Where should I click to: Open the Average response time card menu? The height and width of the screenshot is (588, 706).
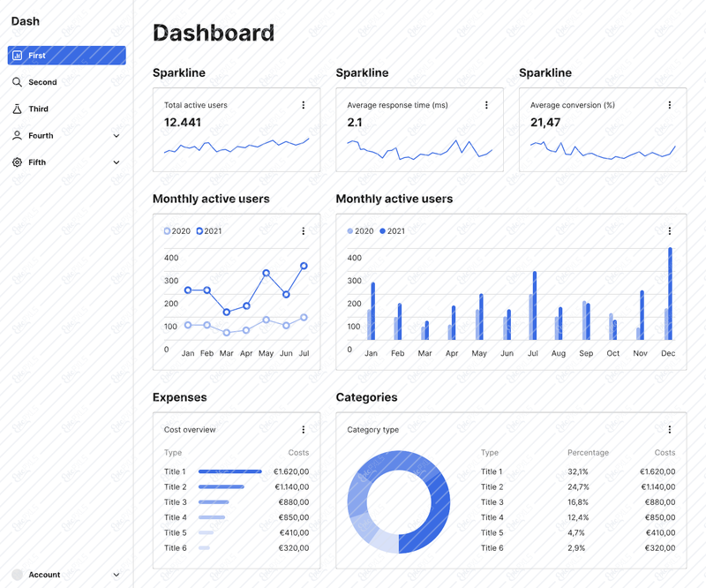(486, 105)
